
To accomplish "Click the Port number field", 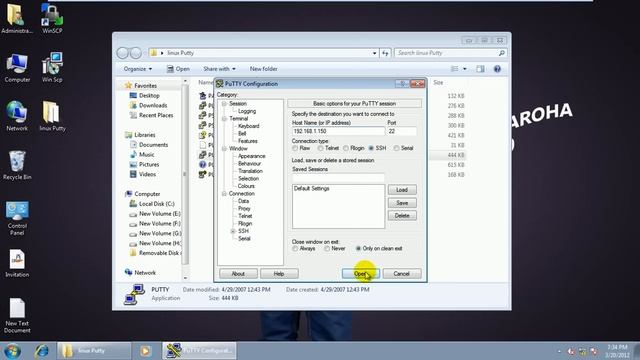I will point(402,131).
